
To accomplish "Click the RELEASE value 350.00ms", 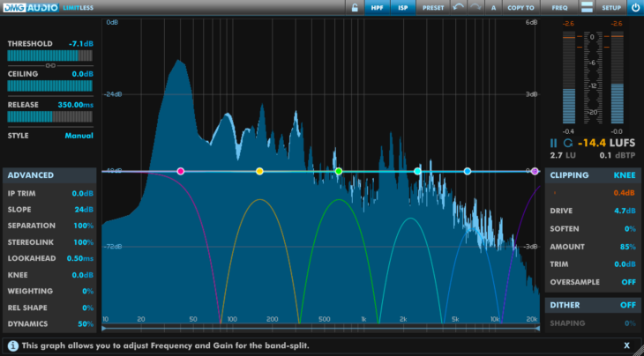I will click(76, 105).
